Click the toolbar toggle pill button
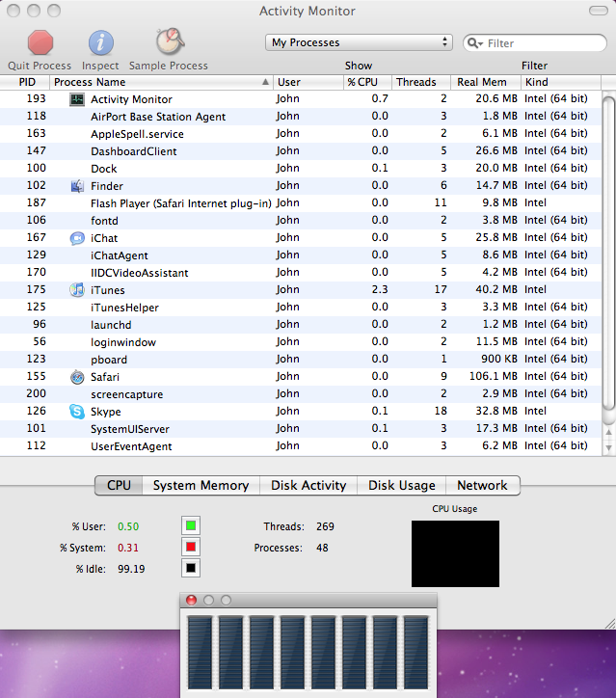 tap(598, 11)
